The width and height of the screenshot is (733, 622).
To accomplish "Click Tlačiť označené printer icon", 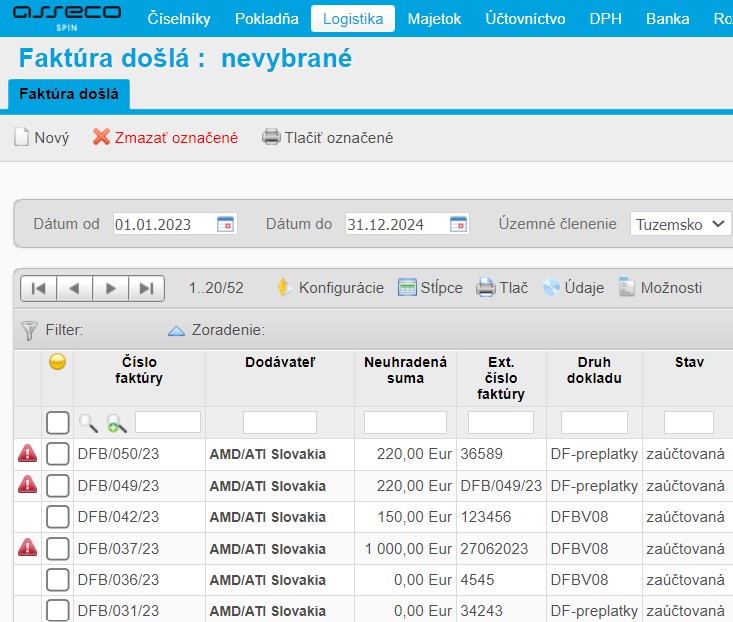I will pyautogui.click(x=271, y=138).
